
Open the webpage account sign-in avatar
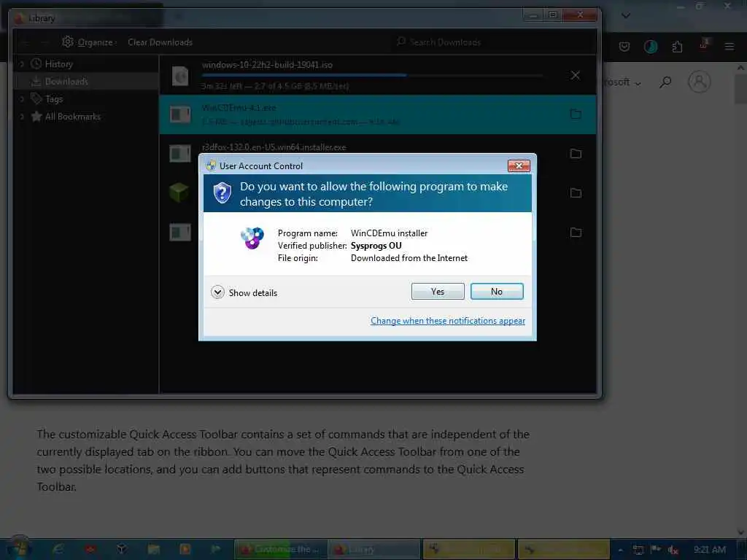coord(699,82)
